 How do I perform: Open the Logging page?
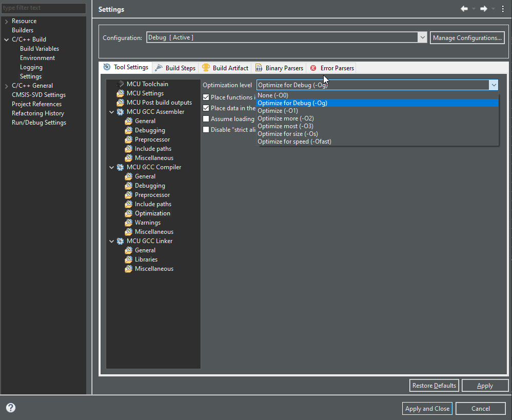click(31, 67)
